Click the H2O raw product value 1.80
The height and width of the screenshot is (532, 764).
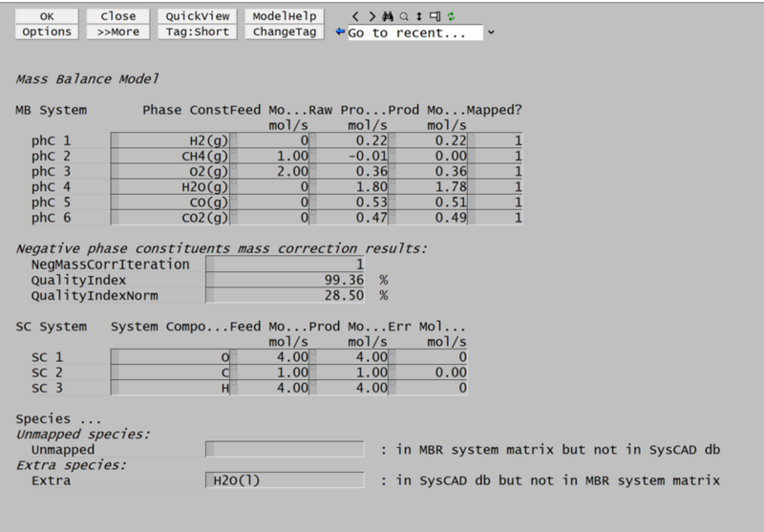pyautogui.click(x=350, y=186)
